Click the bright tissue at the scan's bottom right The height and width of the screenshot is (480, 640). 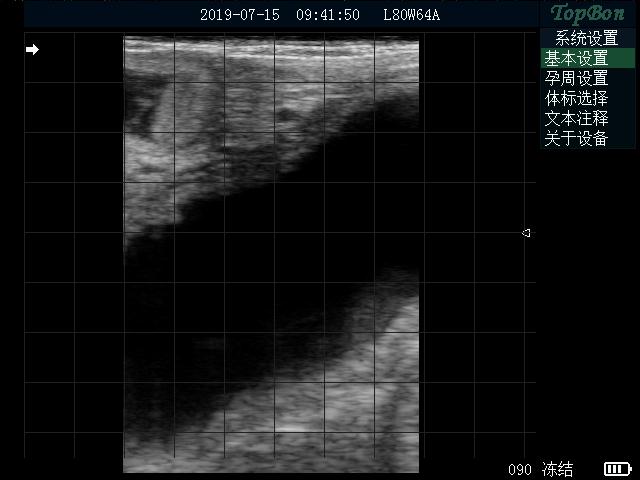pyautogui.click(x=370, y=400)
